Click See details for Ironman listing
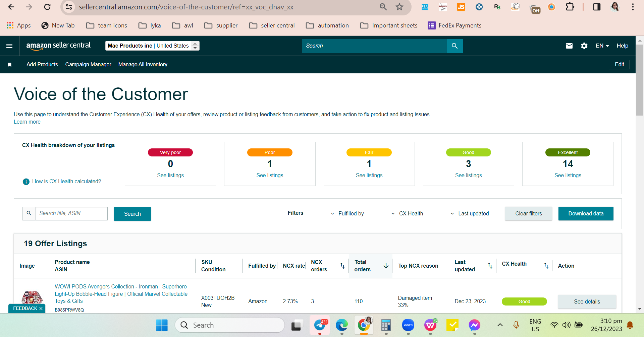The image size is (644, 337). (587, 301)
